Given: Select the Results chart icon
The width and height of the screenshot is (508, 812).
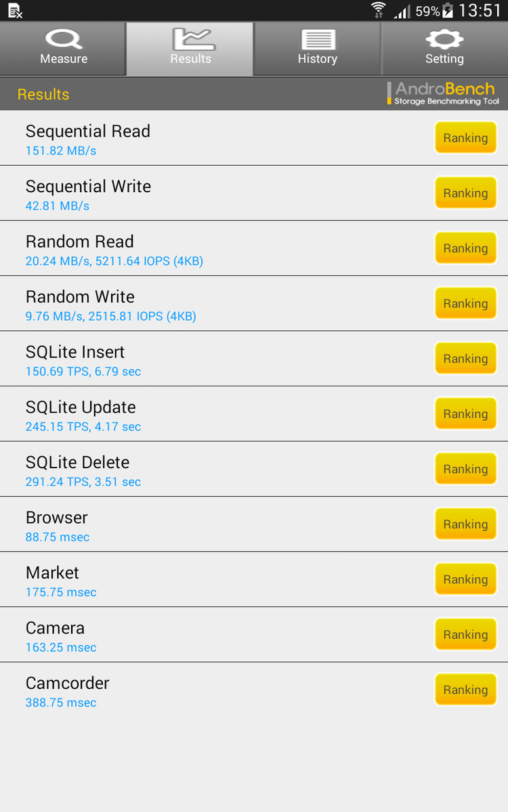Looking at the screenshot, I should pos(190,39).
